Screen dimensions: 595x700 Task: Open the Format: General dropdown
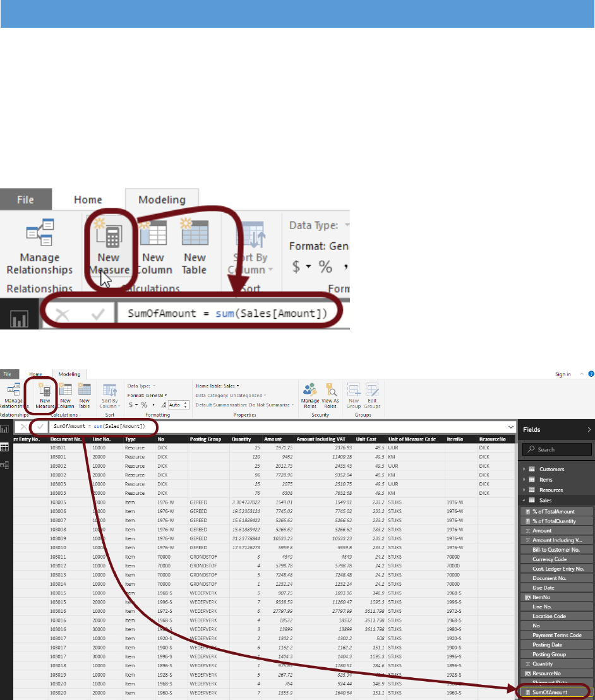coord(147,396)
